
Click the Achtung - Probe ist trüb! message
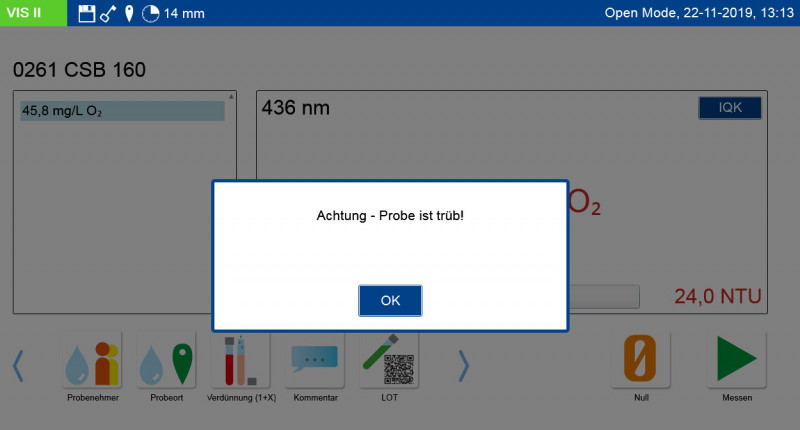tap(390, 216)
